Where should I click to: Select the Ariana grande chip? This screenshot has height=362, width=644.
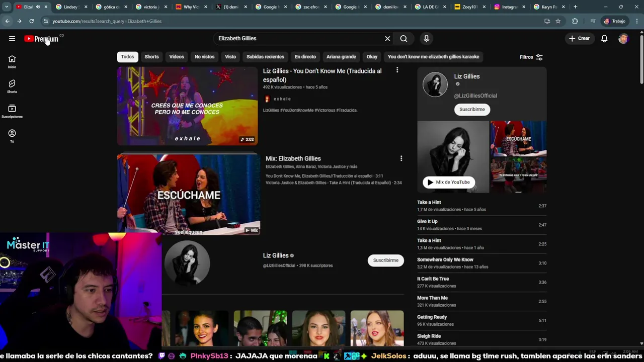coord(341,57)
